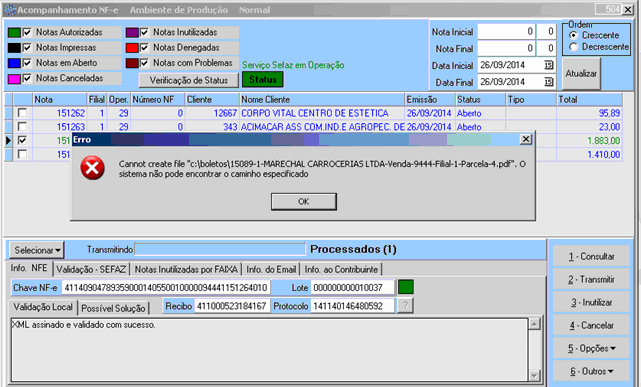641x387 pixels.
Task: Click the Atualizar button
Action: tap(581, 74)
